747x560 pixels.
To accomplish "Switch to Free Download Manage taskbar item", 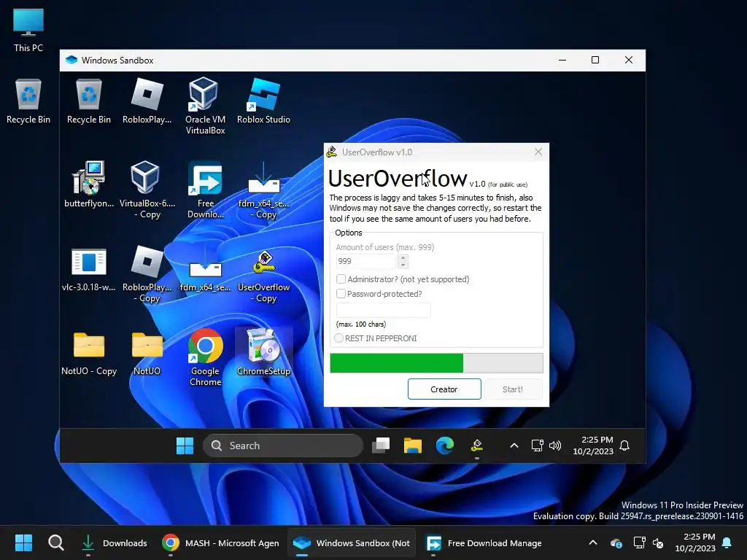I will tap(483, 542).
